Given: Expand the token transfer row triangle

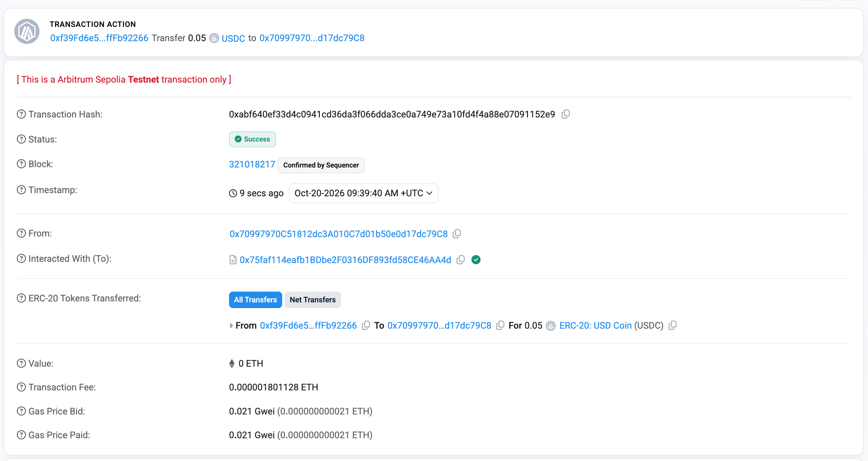Looking at the screenshot, I should (x=231, y=326).
